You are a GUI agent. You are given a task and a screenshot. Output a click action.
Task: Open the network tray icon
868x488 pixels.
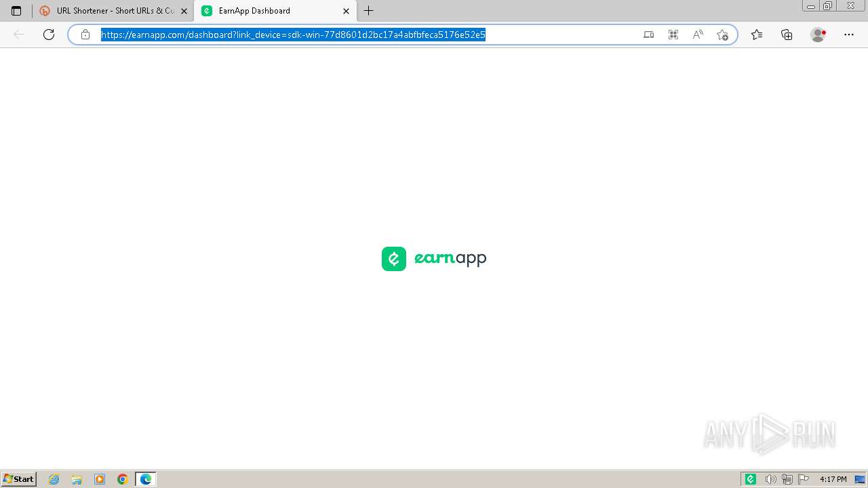[787, 479]
